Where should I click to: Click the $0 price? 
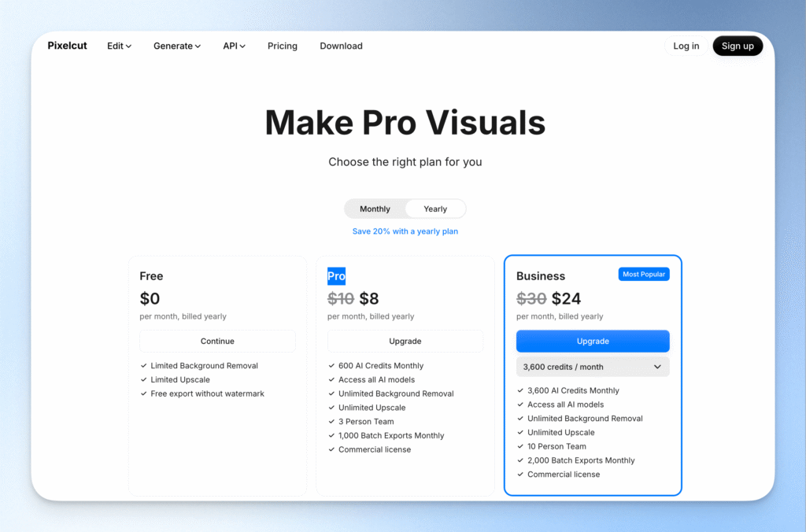coord(150,298)
